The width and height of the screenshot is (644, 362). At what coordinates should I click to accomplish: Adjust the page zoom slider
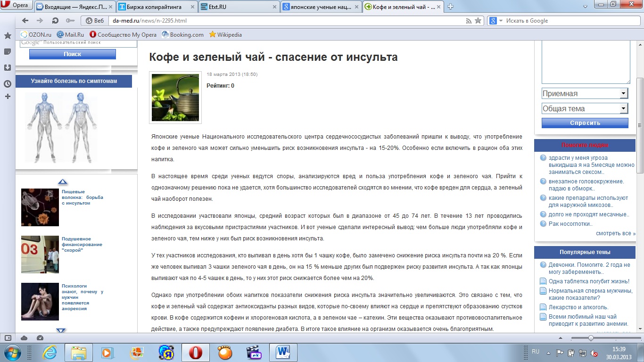point(591,338)
